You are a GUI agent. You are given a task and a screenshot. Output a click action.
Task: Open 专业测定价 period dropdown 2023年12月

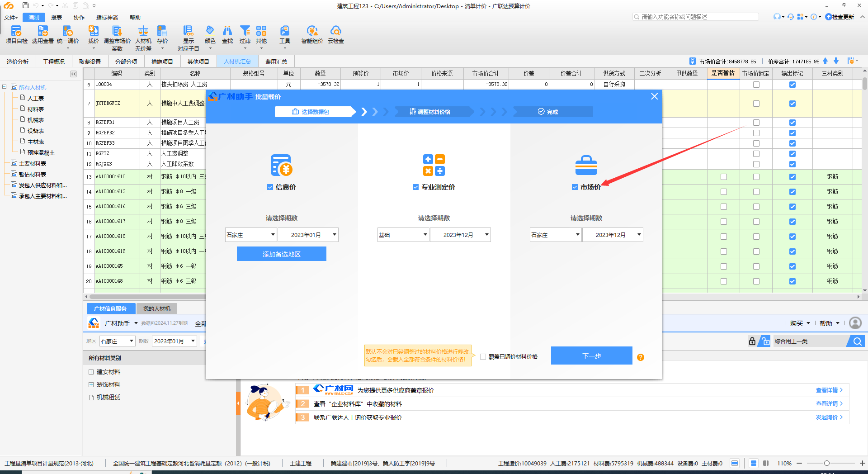tap(460, 235)
